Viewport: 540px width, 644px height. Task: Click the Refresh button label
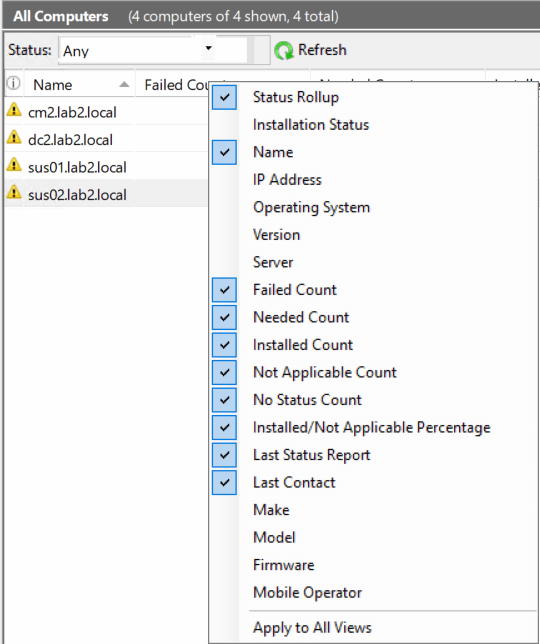[322, 50]
